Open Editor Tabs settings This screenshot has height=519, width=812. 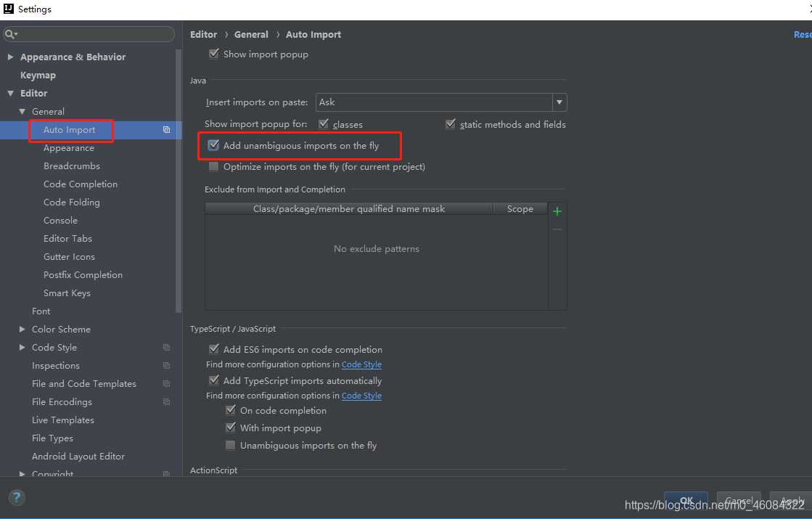[67, 238]
